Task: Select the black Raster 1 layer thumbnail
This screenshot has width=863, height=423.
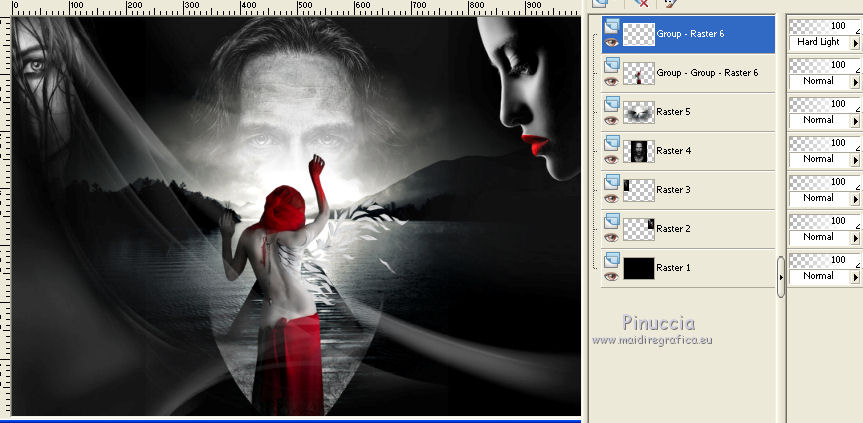Action: coord(639,268)
